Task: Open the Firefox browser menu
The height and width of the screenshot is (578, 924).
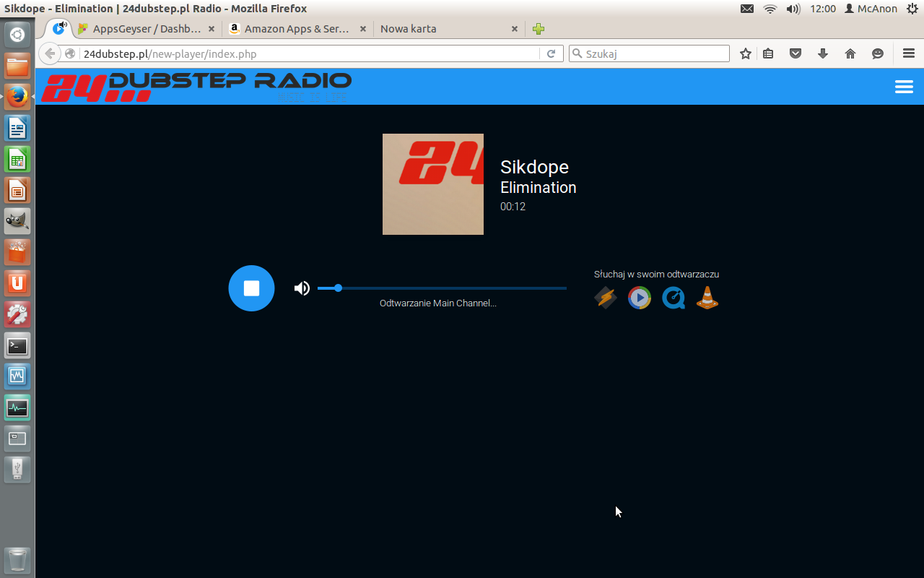Action: (908, 53)
